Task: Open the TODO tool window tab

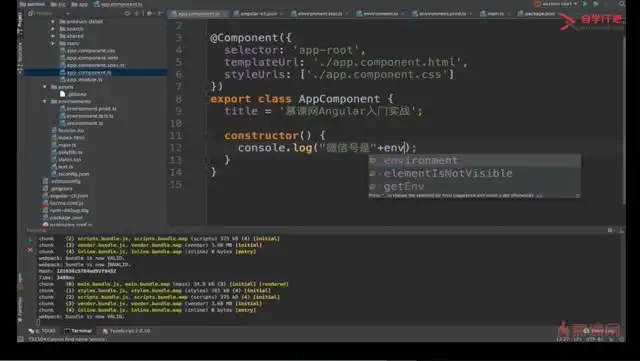Action: pyautogui.click(x=42, y=331)
